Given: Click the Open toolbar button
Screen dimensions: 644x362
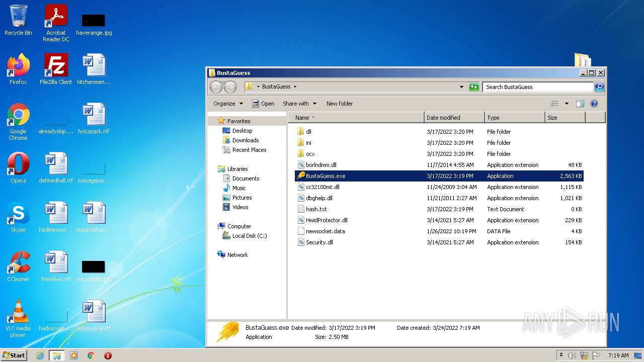Looking at the screenshot, I should pos(263,104).
